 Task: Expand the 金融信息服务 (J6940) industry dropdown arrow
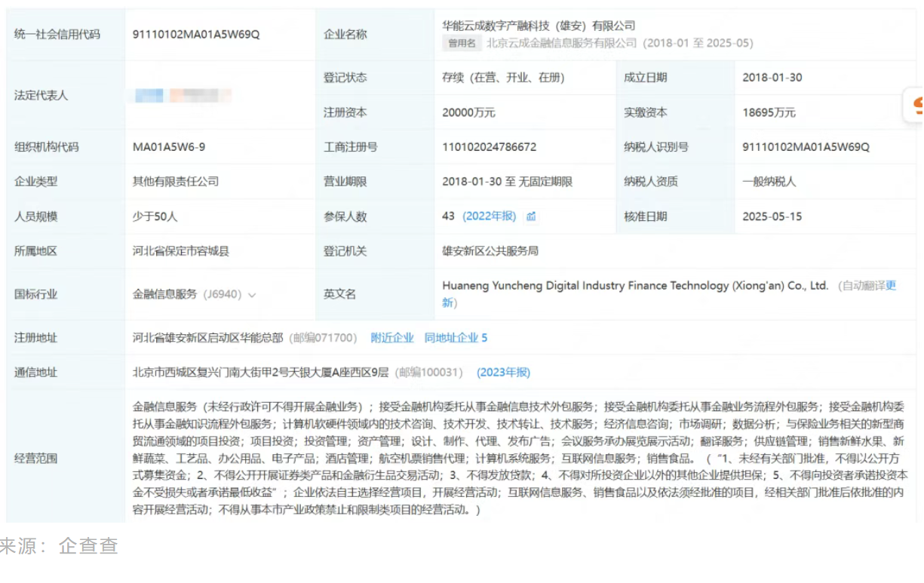tap(252, 295)
